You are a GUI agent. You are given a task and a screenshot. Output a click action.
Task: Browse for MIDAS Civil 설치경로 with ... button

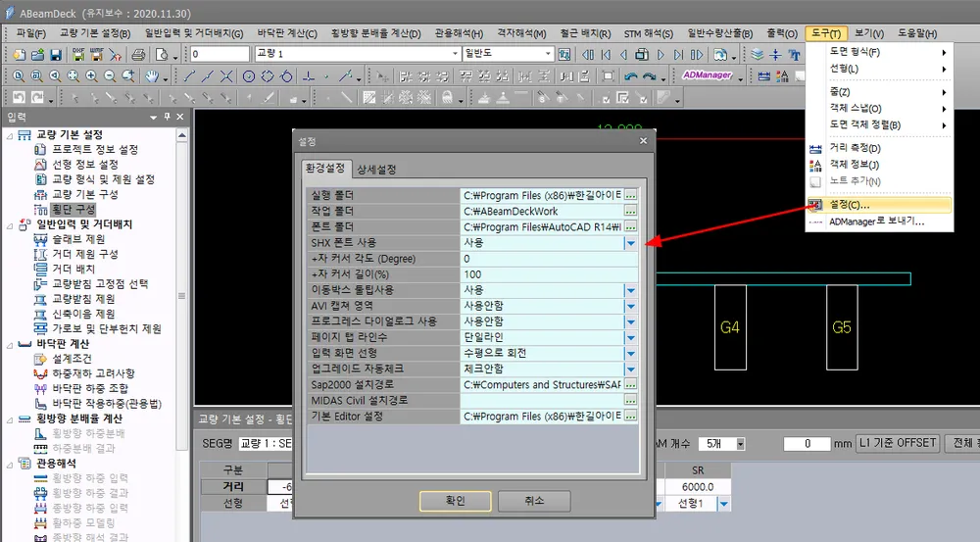point(630,400)
